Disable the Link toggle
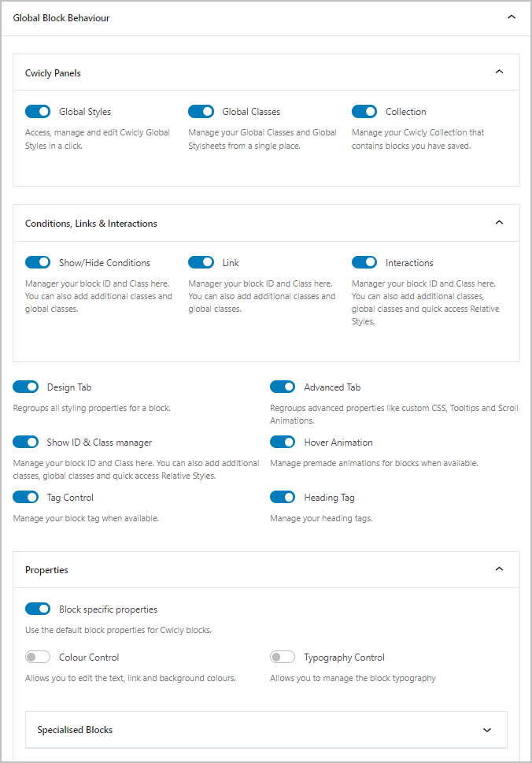Viewport: 532px width, 763px height. pyautogui.click(x=201, y=262)
